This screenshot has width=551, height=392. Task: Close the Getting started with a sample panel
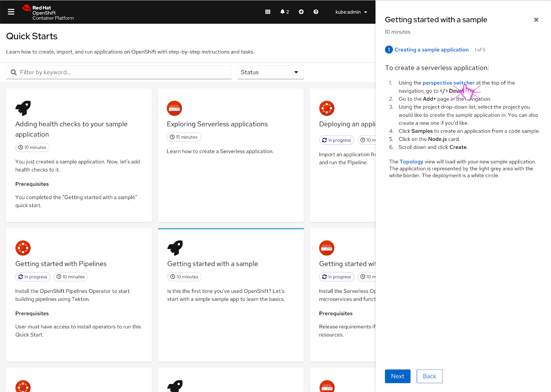coord(536,20)
